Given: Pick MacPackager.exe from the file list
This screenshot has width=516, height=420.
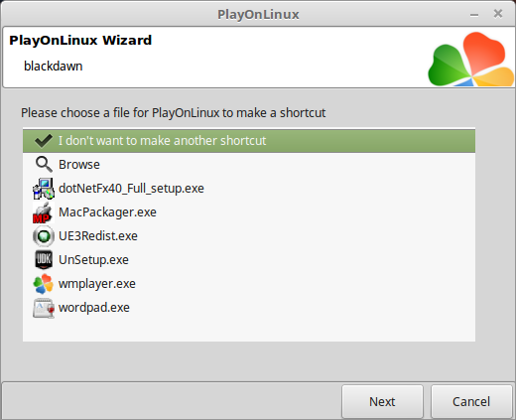Looking at the screenshot, I should [249, 212].
